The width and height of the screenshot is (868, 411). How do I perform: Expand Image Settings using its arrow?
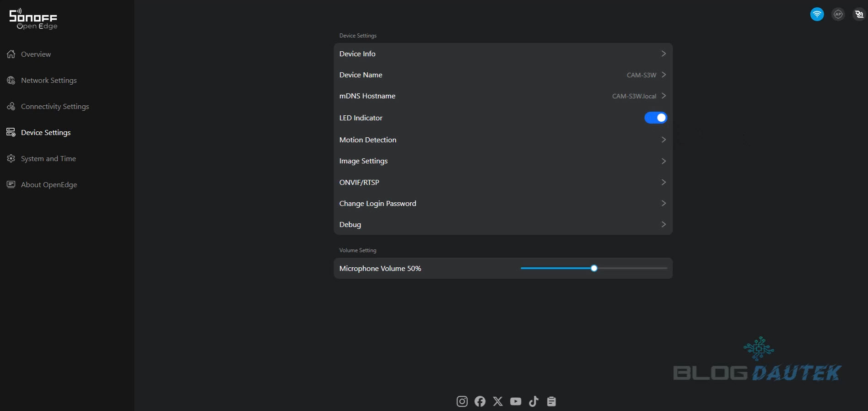[663, 161]
